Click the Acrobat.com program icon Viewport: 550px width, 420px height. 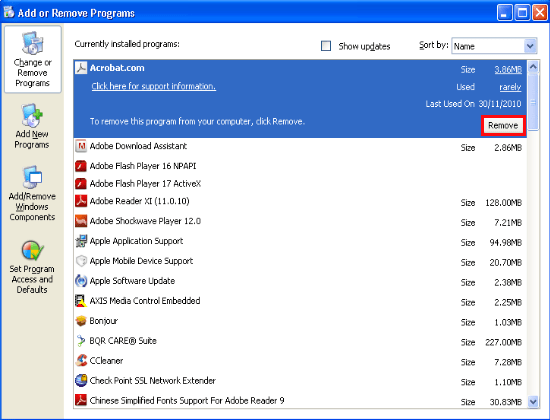coord(81,68)
